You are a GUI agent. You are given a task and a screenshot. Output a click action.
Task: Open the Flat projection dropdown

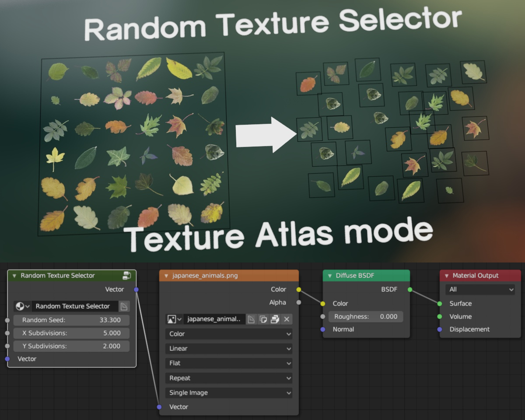click(229, 363)
